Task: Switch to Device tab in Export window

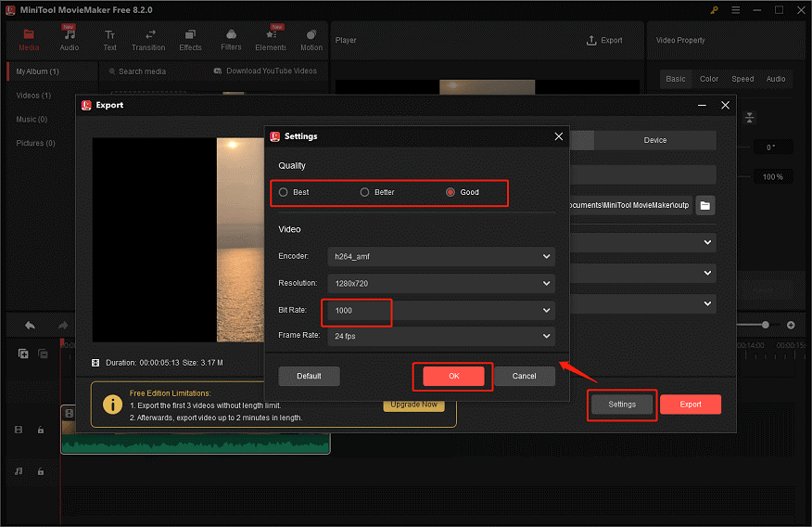Action: pos(655,140)
